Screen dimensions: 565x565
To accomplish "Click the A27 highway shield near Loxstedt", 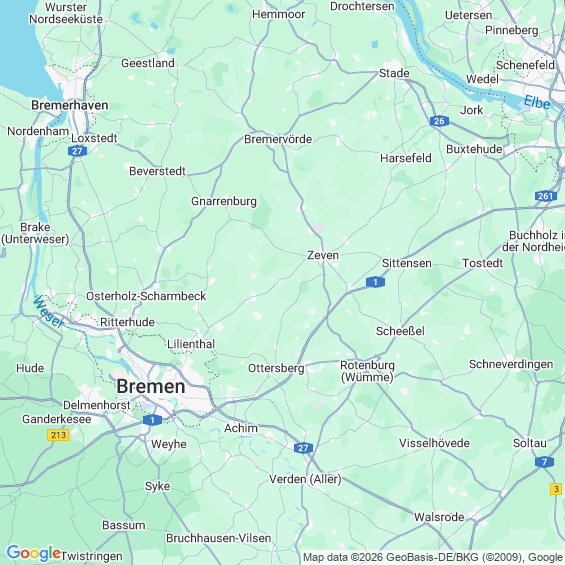I will point(77,151).
